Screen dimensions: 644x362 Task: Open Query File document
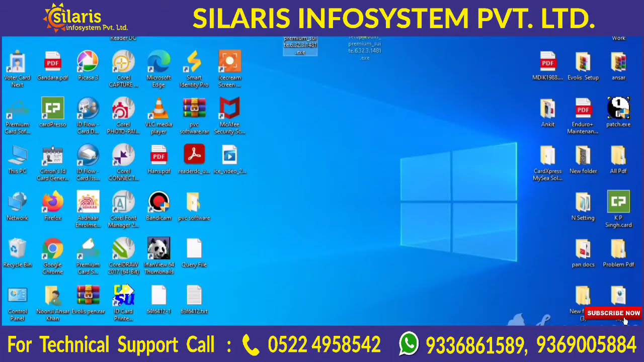[x=194, y=252]
